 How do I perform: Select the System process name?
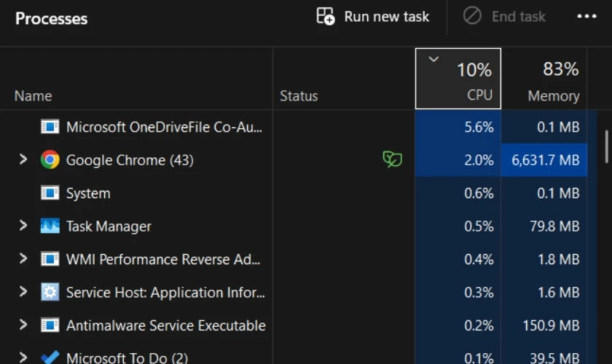click(x=88, y=194)
